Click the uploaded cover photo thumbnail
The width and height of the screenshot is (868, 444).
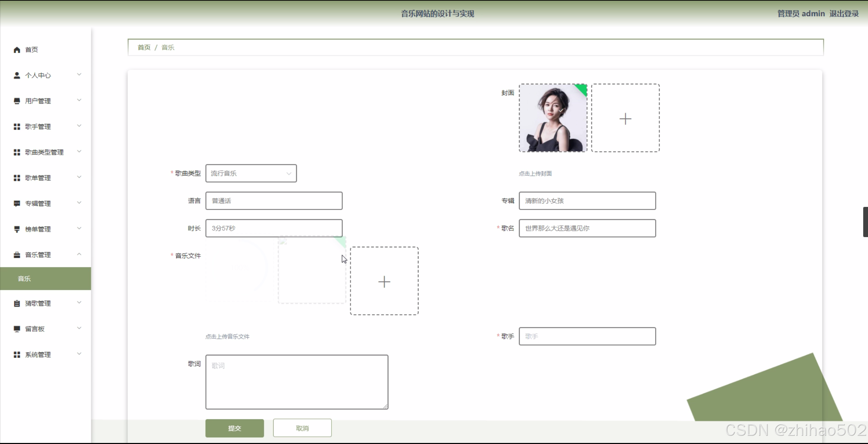[x=553, y=118]
